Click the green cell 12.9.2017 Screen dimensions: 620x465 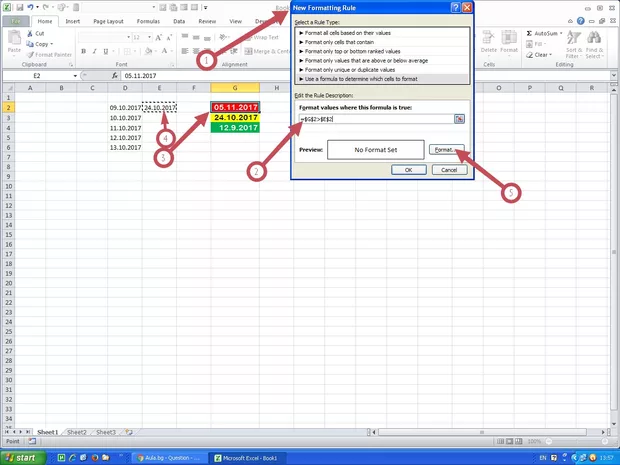[x=235, y=128]
